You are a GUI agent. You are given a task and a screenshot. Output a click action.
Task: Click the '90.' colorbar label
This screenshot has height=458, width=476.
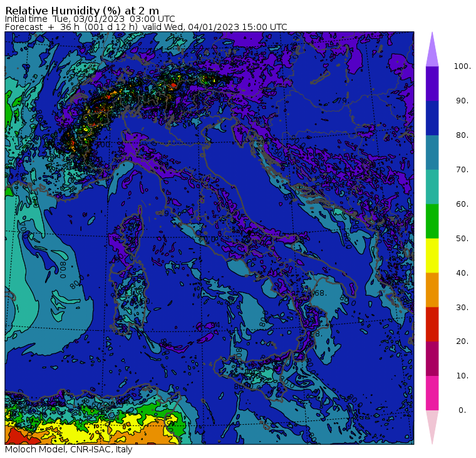pyautogui.click(x=462, y=101)
